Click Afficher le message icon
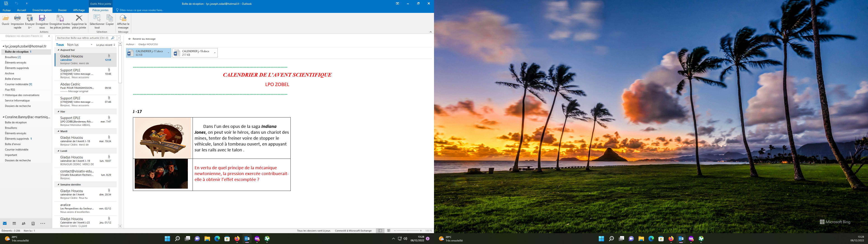 click(123, 19)
